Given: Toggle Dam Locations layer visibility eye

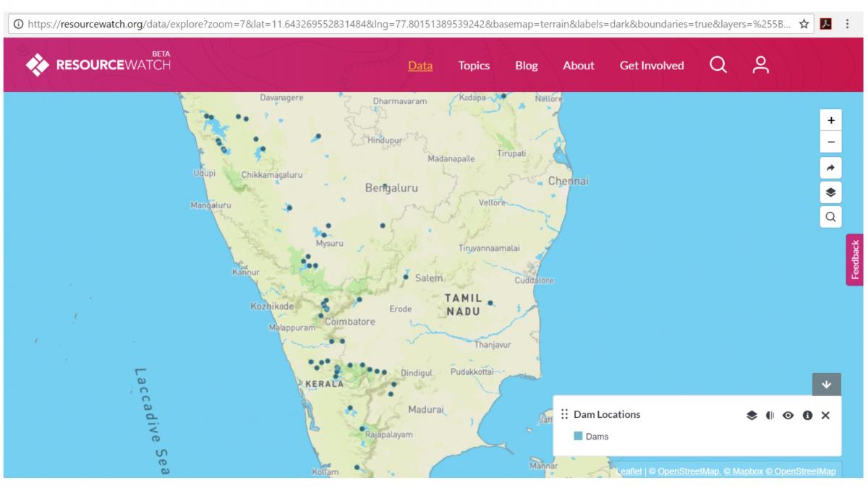Looking at the screenshot, I should pos(788,416).
